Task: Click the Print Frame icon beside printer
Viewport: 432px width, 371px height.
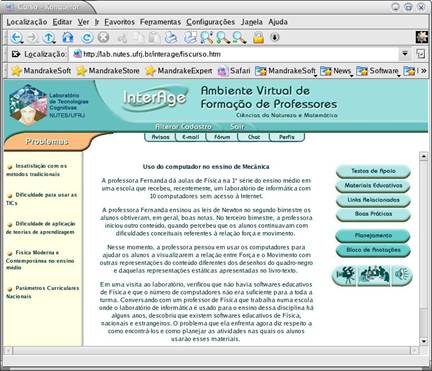Action: pos(190,38)
